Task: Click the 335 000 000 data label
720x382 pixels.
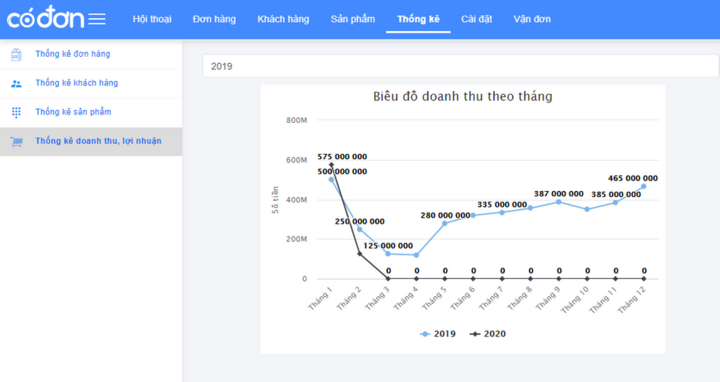Action: click(x=502, y=204)
